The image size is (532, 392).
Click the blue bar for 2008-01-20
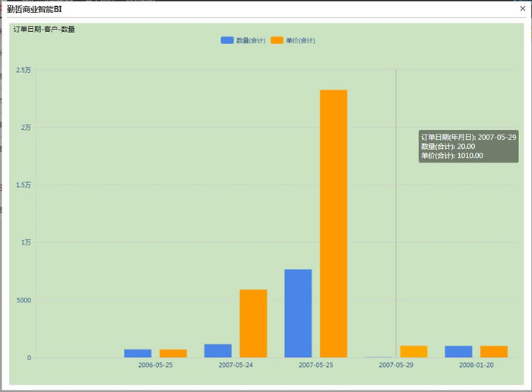[458, 352]
